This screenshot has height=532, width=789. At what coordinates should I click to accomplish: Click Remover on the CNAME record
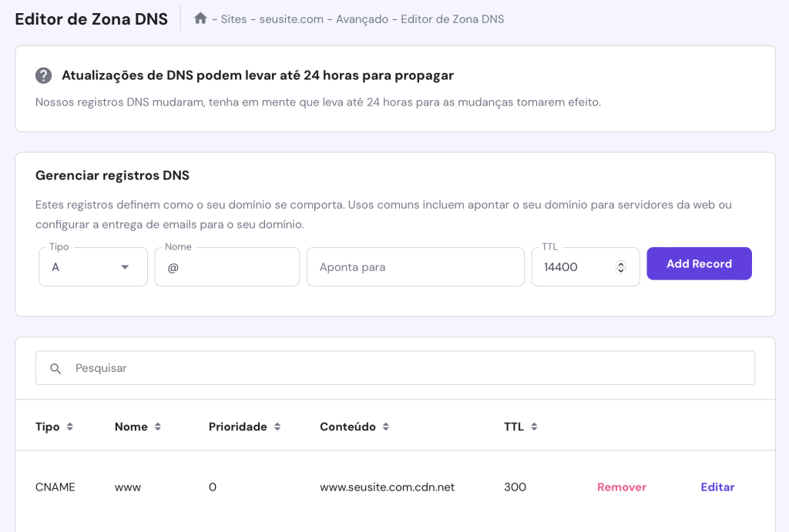pos(621,487)
